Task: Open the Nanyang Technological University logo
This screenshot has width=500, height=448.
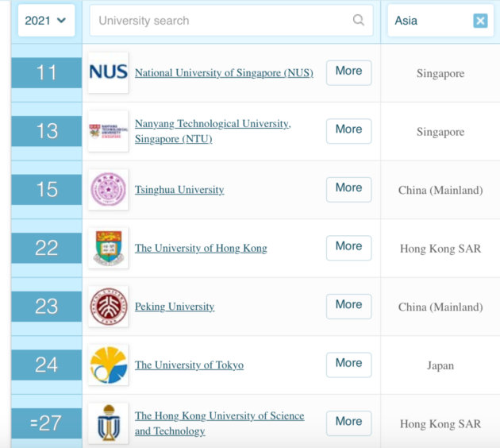Action: tap(109, 131)
